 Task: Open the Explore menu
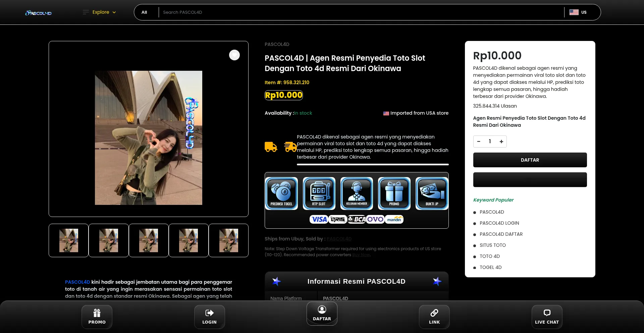coord(100,12)
